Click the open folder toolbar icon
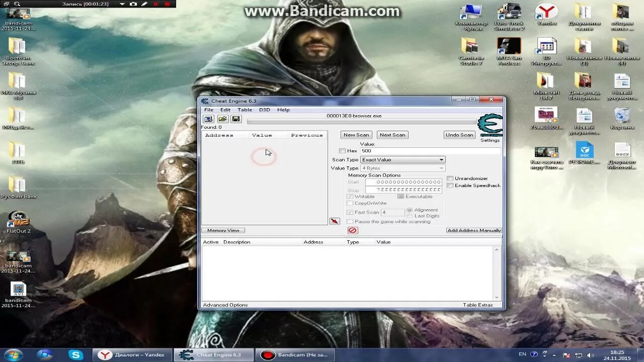The image size is (644, 362). point(222,119)
